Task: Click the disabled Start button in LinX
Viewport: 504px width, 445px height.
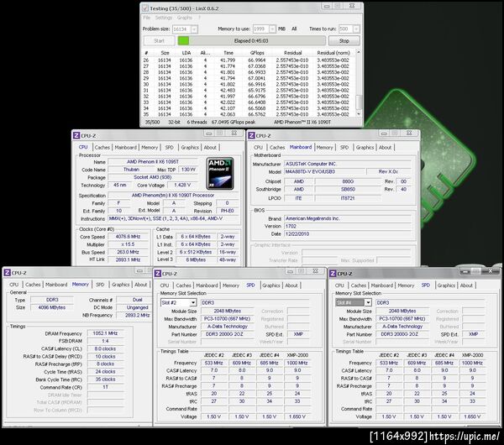Action: (159, 41)
